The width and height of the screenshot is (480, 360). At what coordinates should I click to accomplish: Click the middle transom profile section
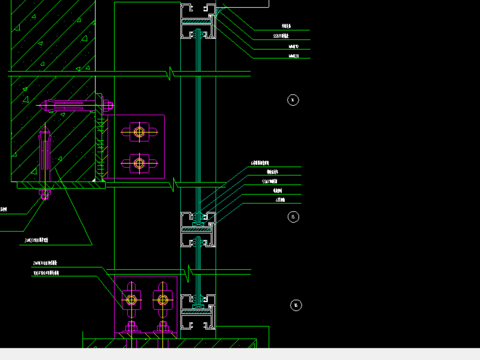(x=198, y=229)
